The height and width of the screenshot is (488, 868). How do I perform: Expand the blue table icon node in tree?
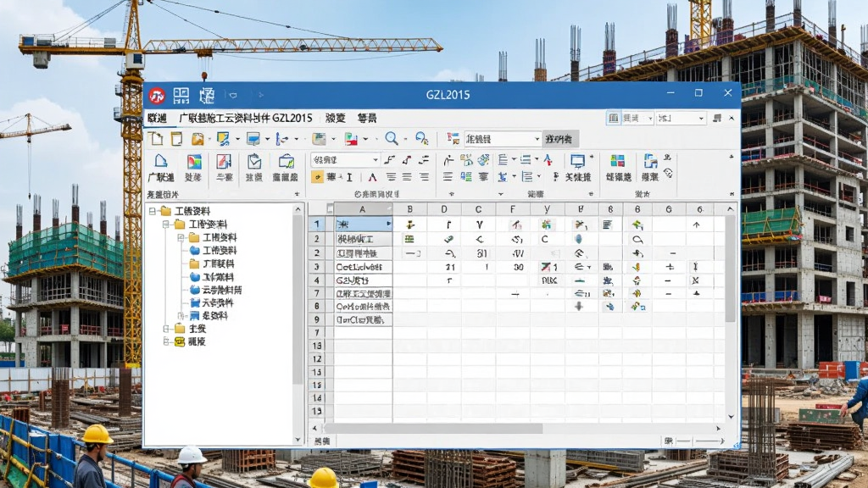181,316
